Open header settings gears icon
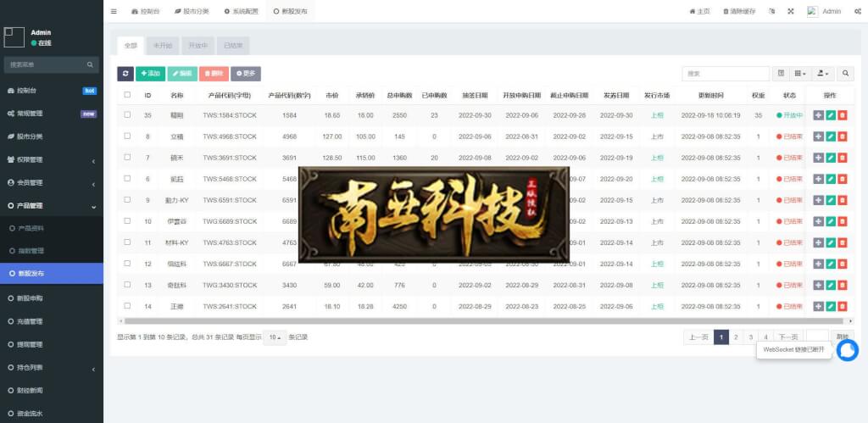The image size is (868, 423). (858, 11)
